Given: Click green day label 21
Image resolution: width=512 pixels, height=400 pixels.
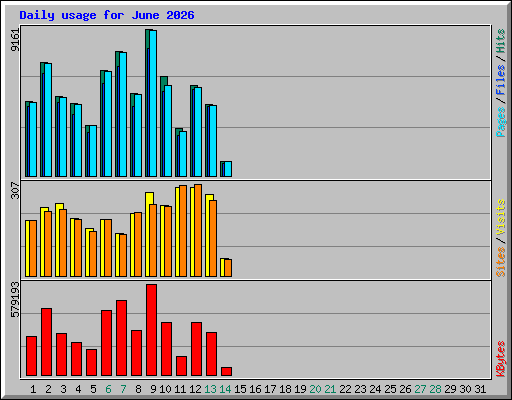Looking at the screenshot, I should point(330,389).
